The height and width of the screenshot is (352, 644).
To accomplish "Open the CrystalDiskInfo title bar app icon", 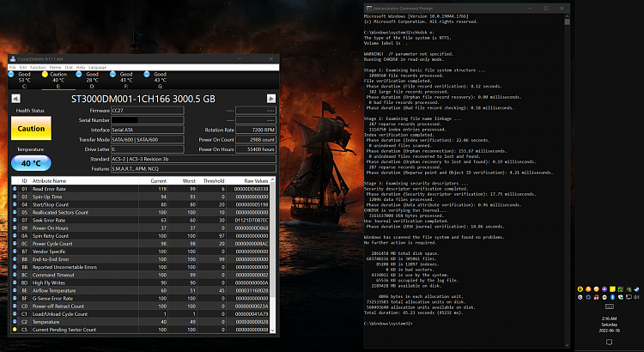I will click(x=13, y=59).
